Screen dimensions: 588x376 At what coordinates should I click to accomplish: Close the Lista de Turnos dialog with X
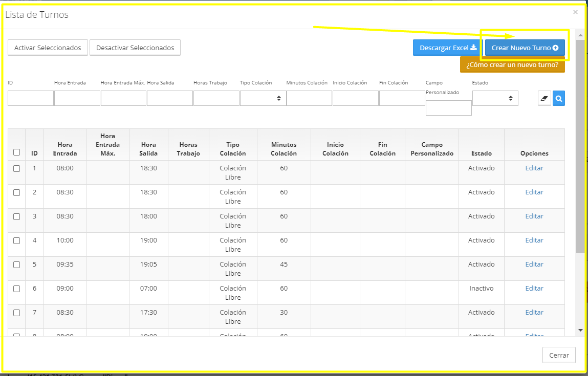[575, 12]
